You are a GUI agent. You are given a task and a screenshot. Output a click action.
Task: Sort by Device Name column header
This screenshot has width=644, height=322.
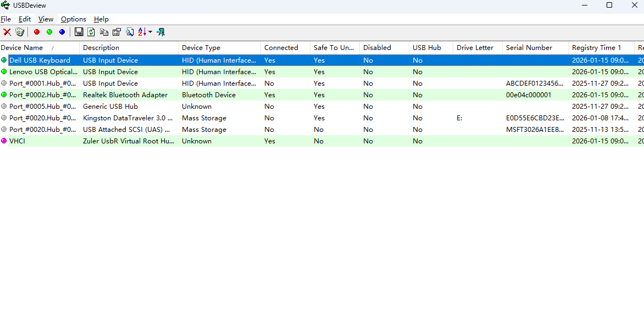point(22,48)
